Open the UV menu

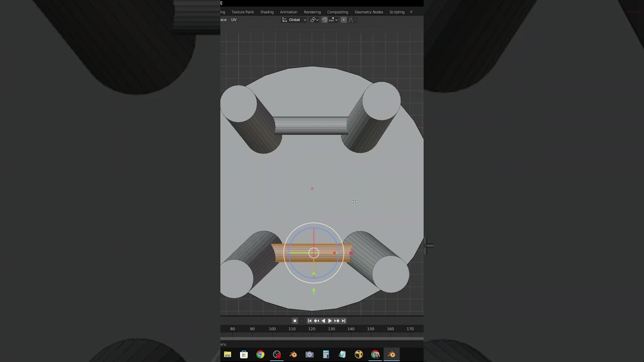pyautogui.click(x=234, y=20)
